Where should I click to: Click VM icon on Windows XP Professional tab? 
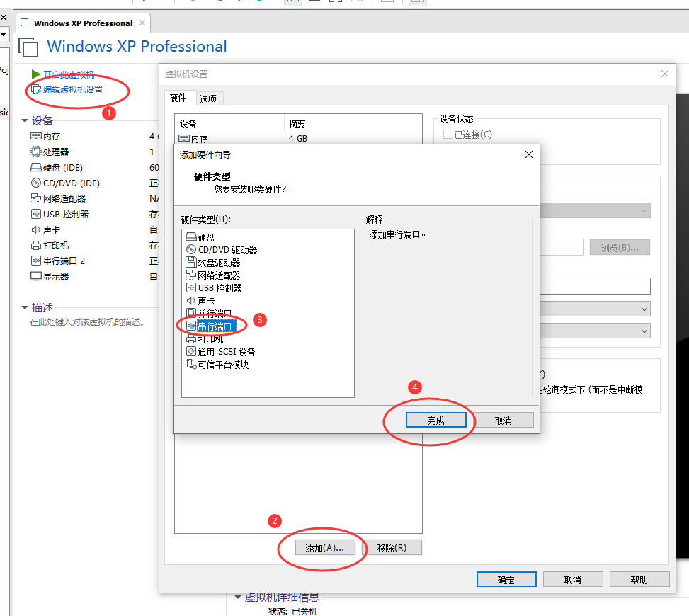[25, 23]
